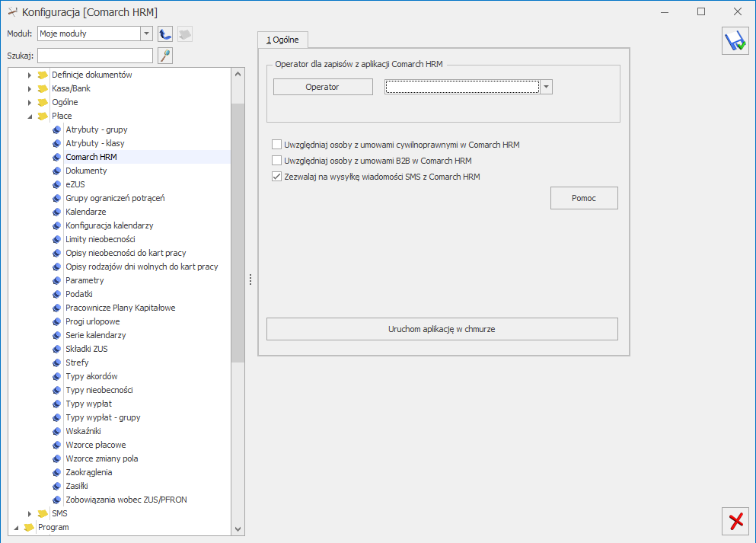Click the icon beside Wskaźniki

point(56,432)
